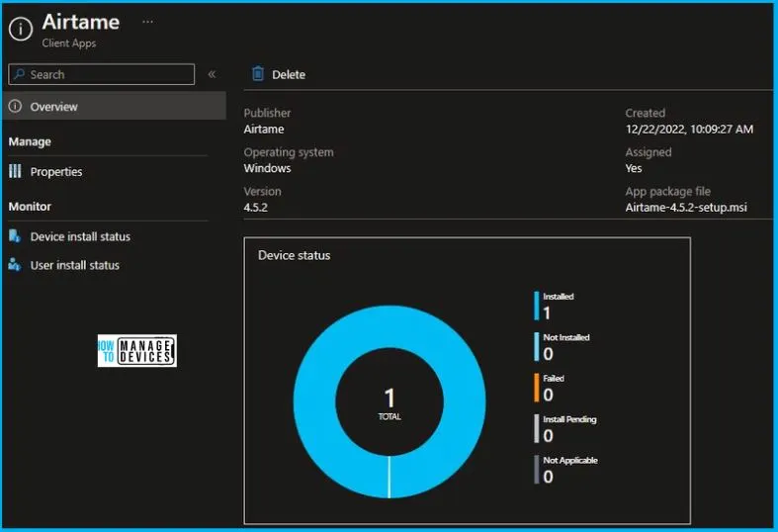Click the Operating system value Windows
This screenshot has height=532, width=778.
pos(268,168)
